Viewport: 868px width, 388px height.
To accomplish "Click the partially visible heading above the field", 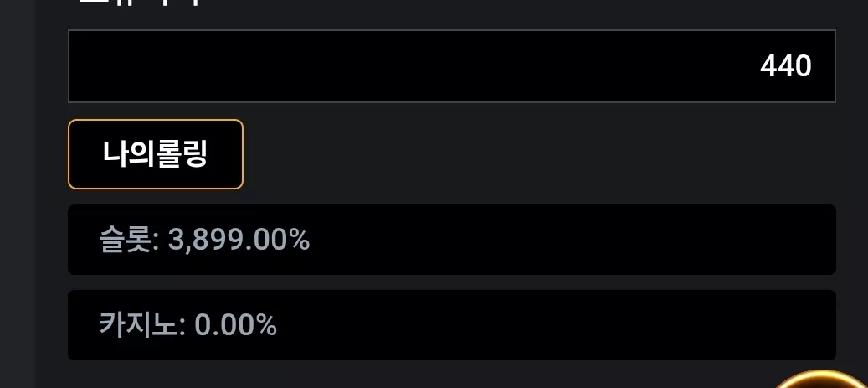I will point(138,3).
